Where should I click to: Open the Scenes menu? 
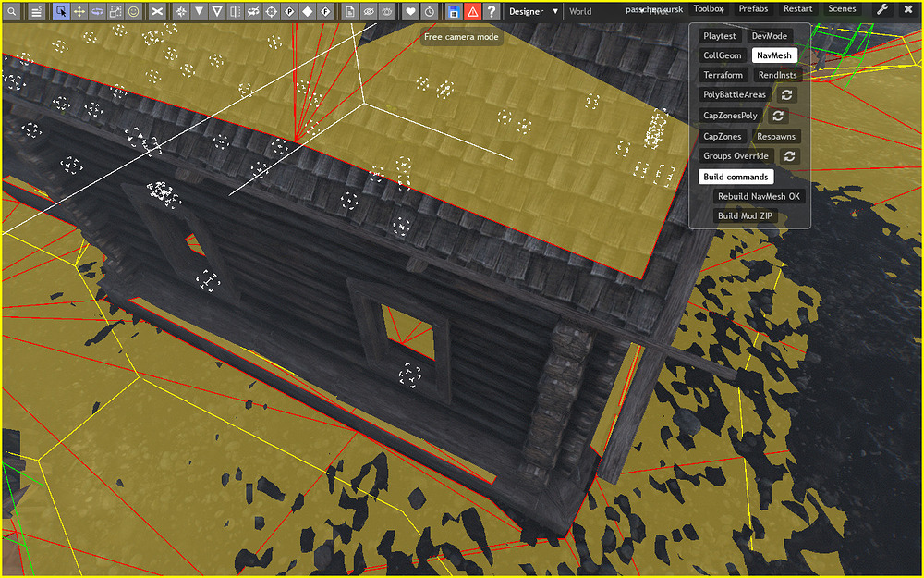(842, 9)
